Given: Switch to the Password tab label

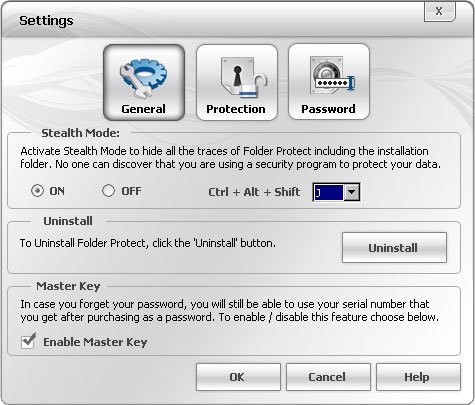Looking at the screenshot, I should pyautogui.click(x=328, y=109).
